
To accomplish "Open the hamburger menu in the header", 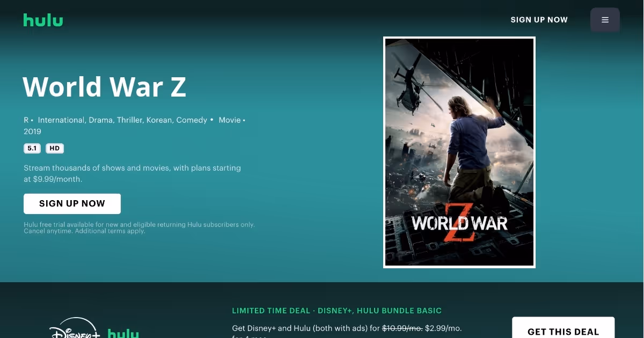I will click(x=605, y=20).
